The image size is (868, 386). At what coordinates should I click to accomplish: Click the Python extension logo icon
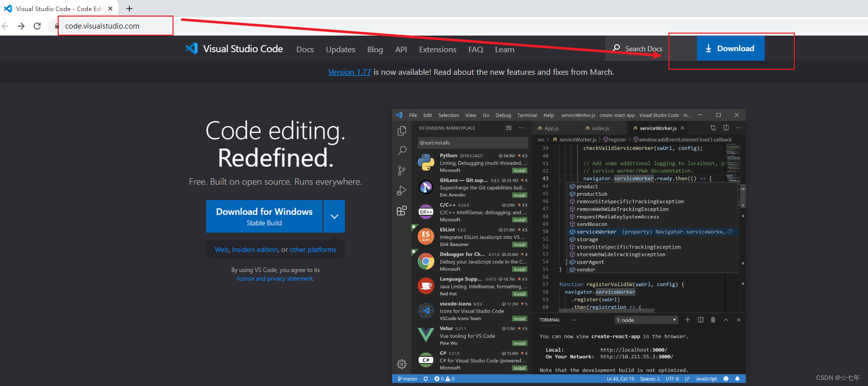[426, 163]
